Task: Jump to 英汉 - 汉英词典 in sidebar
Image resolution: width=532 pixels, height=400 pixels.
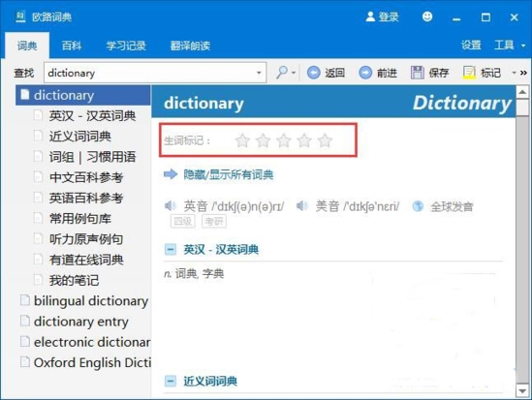Action: (x=92, y=116)
